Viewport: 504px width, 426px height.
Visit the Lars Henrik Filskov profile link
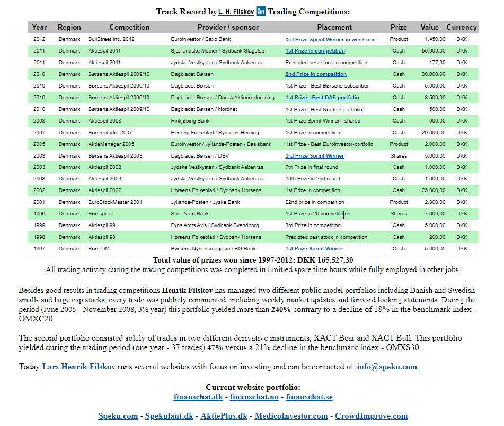tap(79, 367)
